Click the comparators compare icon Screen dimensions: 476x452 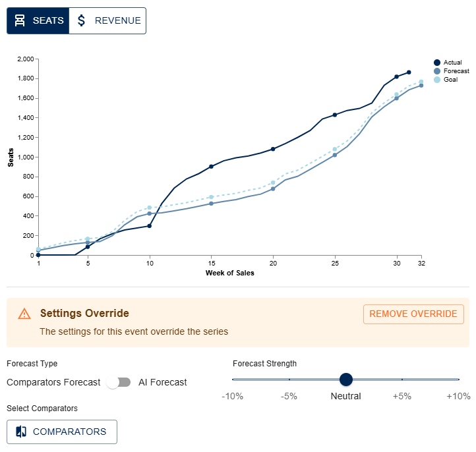tap(21, 432)
